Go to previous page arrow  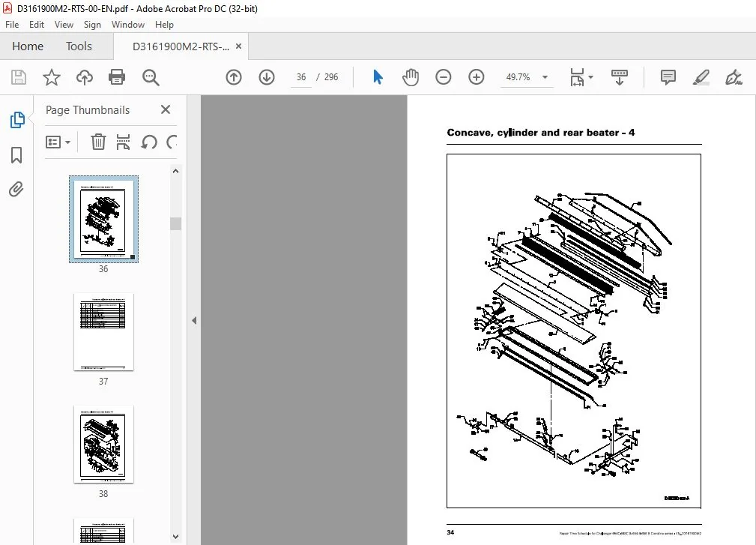click(x=234, y=77)
